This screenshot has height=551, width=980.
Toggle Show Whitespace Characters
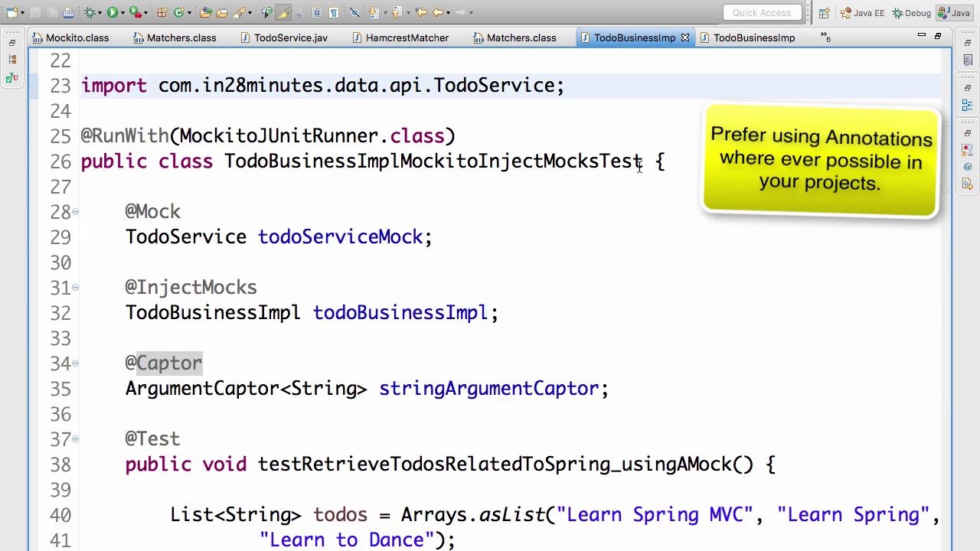click(x=334, y=12)
